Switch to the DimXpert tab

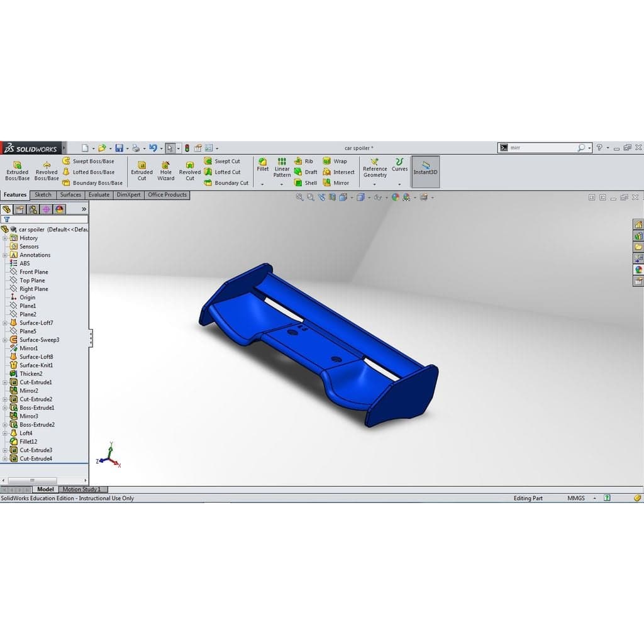[x=128, y=195]
